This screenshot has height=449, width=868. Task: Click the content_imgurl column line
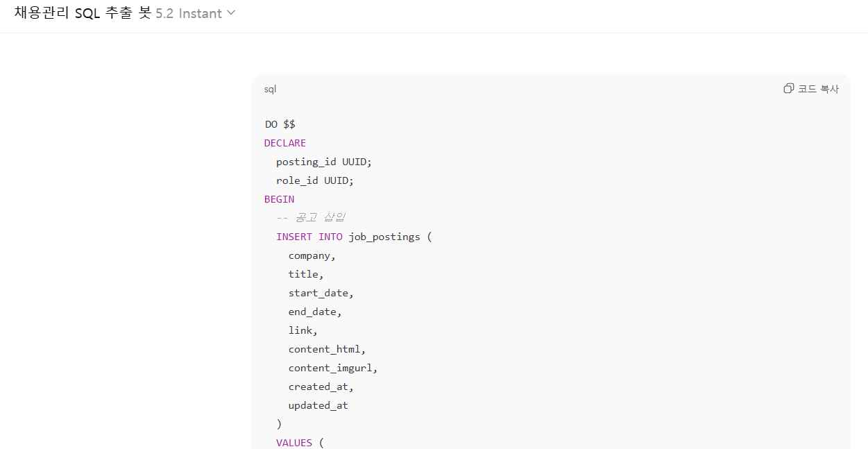[x=333, y=368]
